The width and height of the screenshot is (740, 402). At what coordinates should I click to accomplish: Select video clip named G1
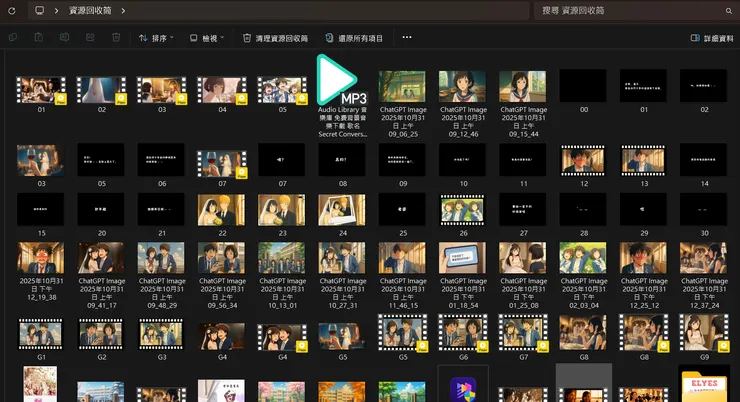41,338
